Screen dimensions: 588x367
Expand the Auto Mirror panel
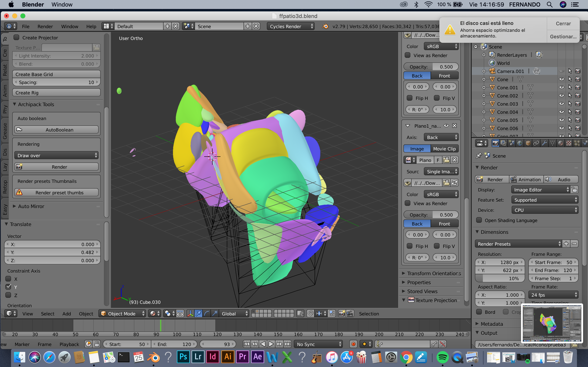(x=31, y=206)
